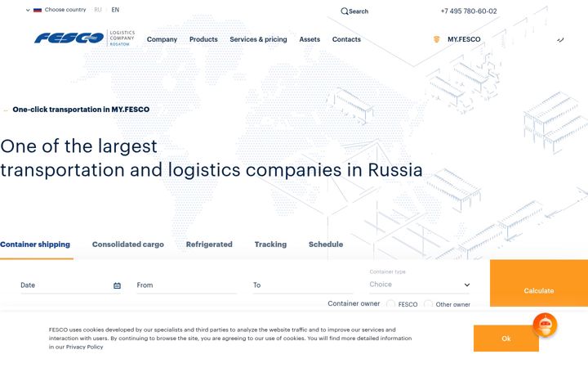The height and width of the screenshot is (368, 588).
Task: Click the MY.FESCO shield icon
Action: [x=436, y=39]
